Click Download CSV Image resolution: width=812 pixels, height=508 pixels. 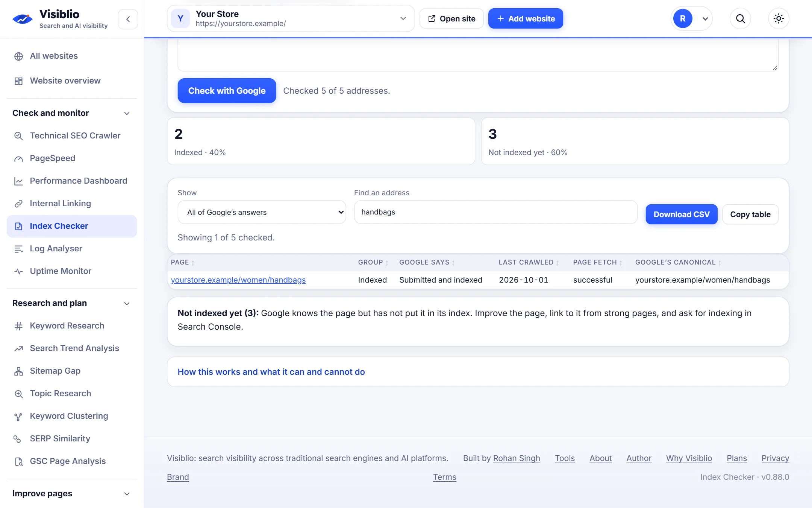(x=681, y=214)
